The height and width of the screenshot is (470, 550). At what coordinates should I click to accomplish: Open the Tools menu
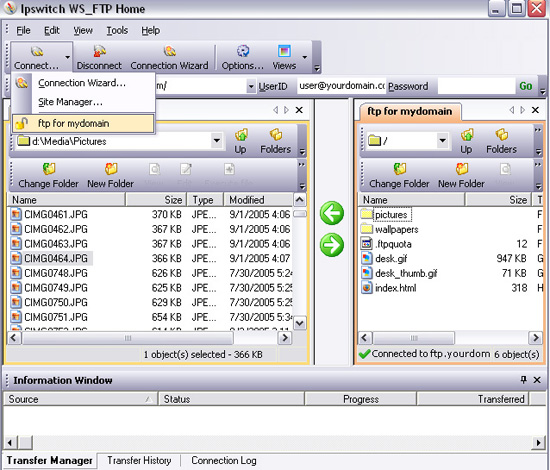pyautogui.click(x=117, y=31)
